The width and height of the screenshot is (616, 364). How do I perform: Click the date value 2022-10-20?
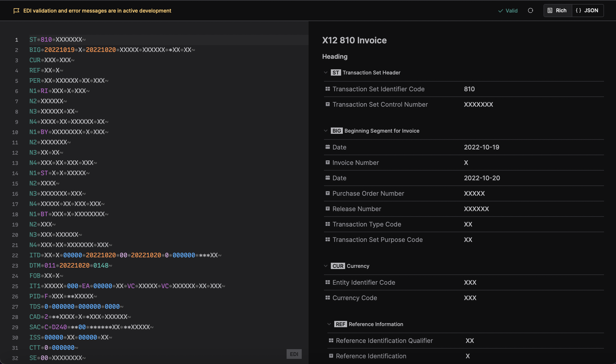[482, 178]
